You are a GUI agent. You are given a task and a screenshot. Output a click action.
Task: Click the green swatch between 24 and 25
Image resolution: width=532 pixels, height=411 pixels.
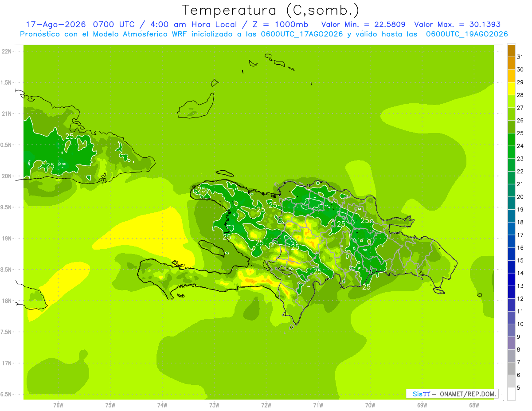pyautogui.click(x=511, y=140)
